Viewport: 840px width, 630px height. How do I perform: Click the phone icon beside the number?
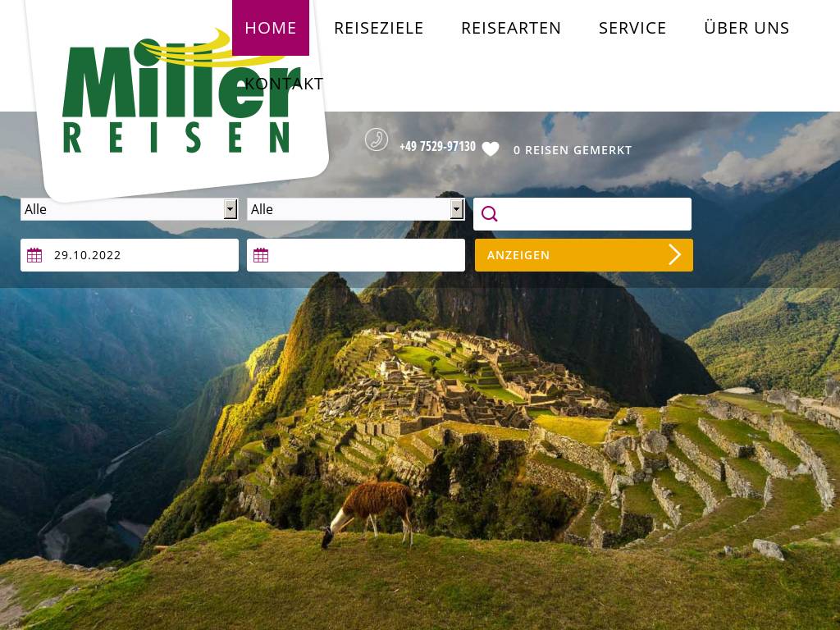[x=377, y=139]
